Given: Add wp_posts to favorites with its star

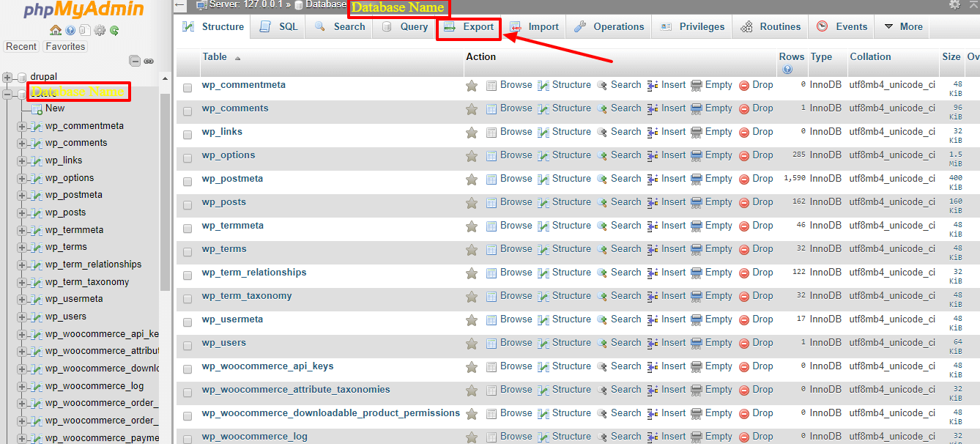Looking at the screenshot, I should [472, 203].
